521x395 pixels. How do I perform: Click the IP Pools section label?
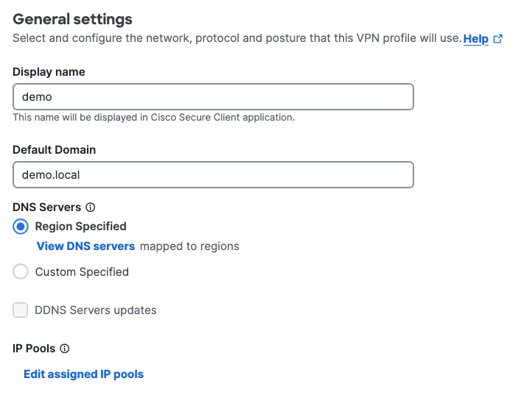[x=34, y=348]
